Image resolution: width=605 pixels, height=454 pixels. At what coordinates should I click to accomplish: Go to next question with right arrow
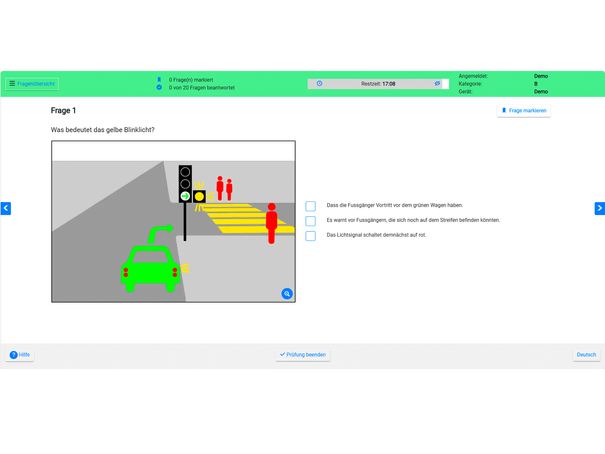click(600, 208)
